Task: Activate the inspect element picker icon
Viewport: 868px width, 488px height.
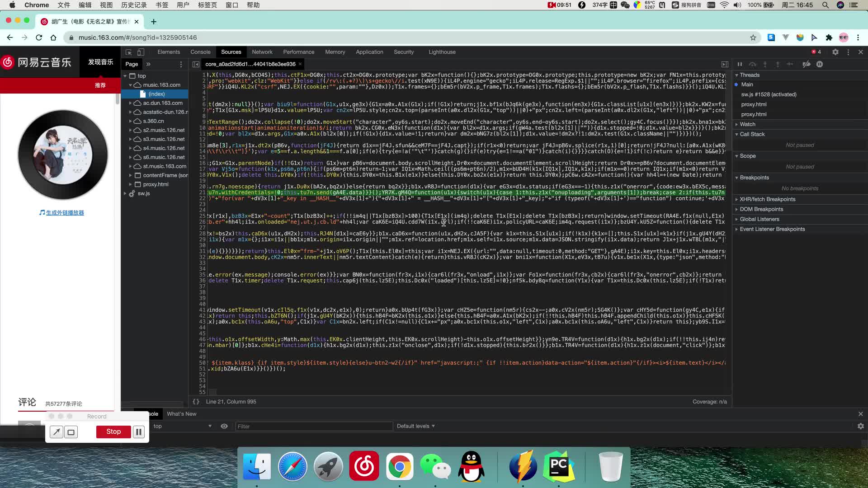Action: coord(128,52)
